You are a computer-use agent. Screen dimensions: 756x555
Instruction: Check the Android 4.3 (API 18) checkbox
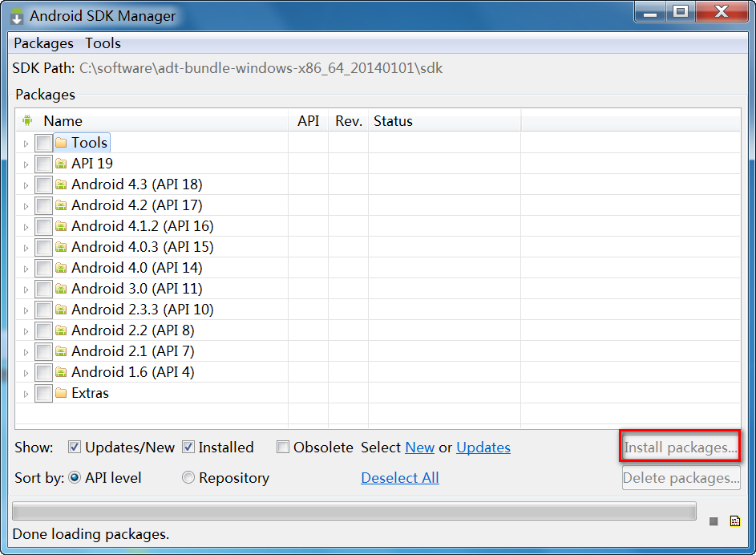pyautogui.click(x=43, y=184)
